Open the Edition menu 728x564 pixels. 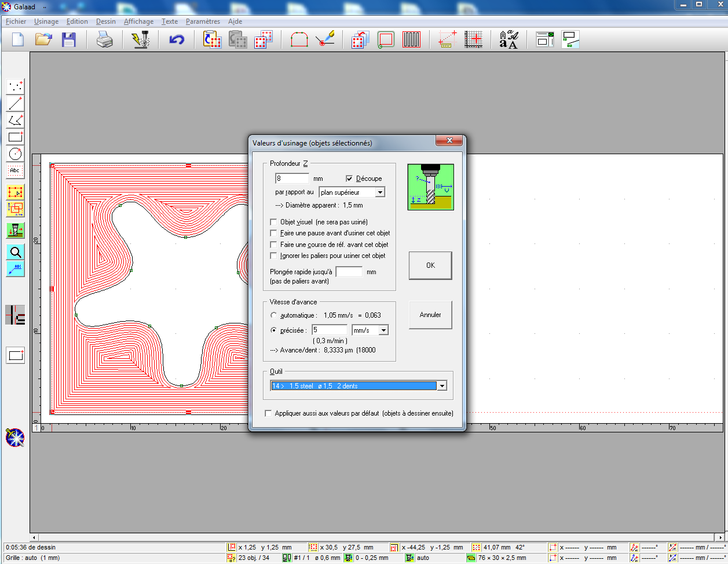tap(77, 21)
